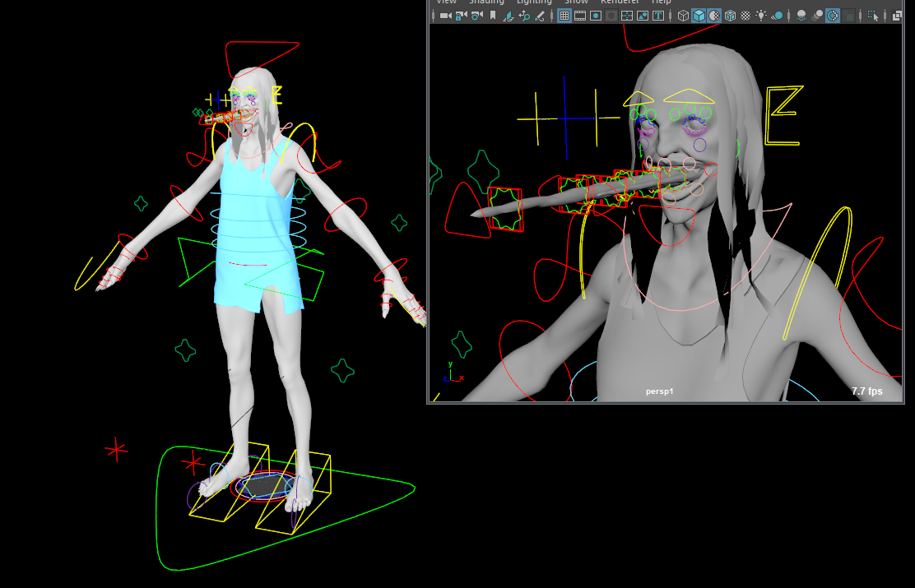The width and height of the screenshot is (915, 588).
Task: Toggle viewport Shadows icon
Action: click(777, 16)
